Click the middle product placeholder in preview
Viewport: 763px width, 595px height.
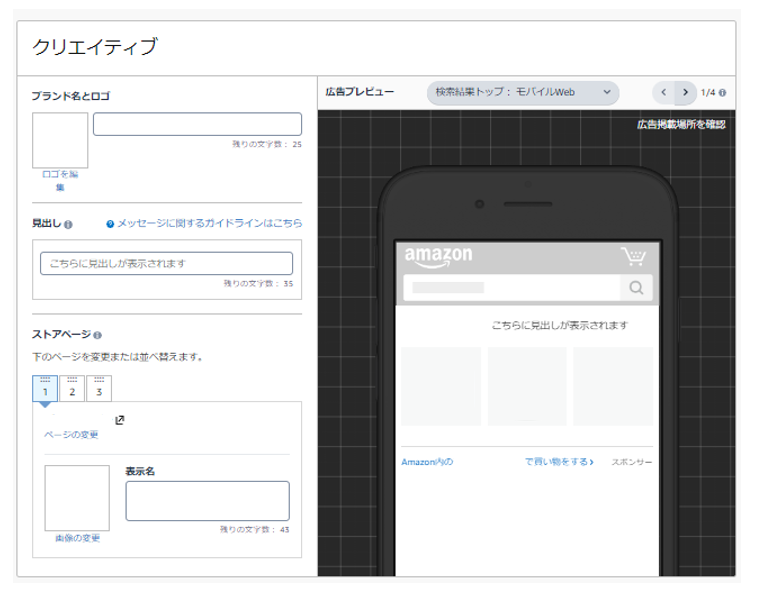[x=527, y=386]
